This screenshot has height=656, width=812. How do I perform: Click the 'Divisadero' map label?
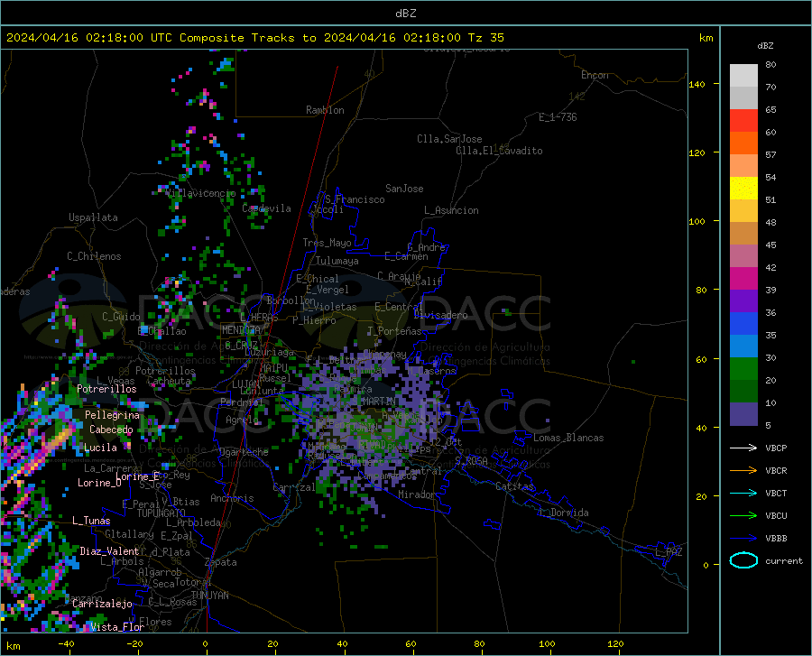[x=440, y=315]
